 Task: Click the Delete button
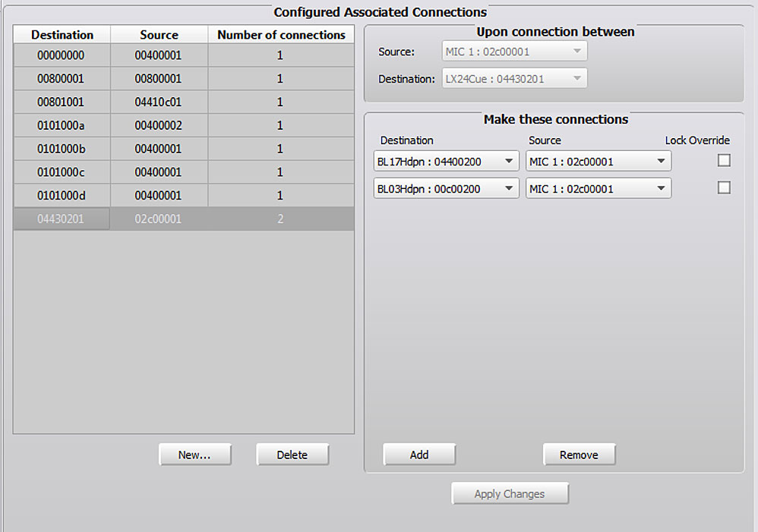[292, 455]
